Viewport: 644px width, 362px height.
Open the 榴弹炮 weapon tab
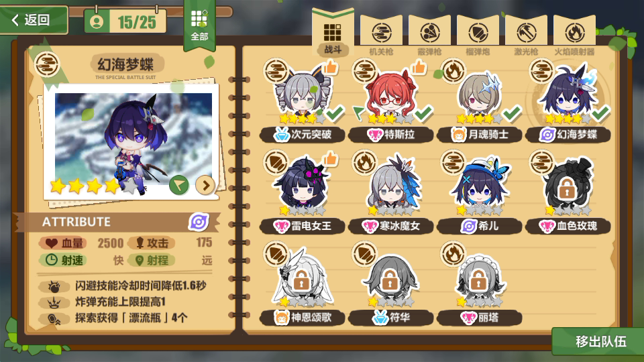(478, 36)
